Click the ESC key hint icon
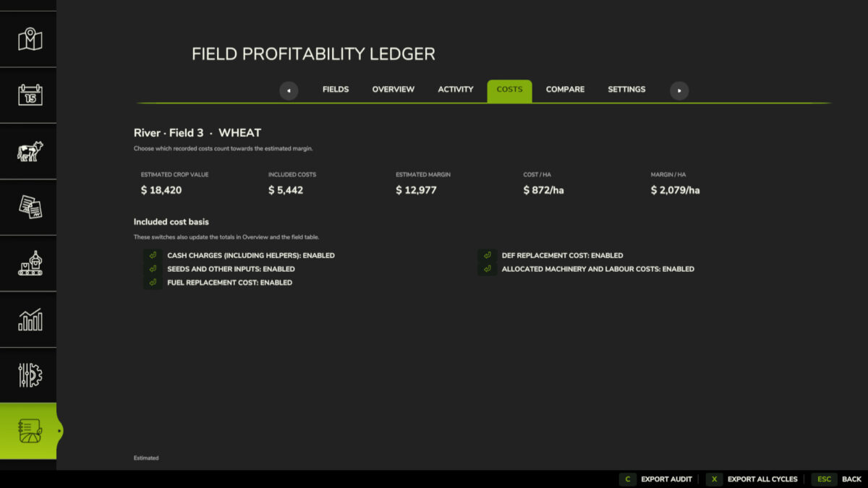 [x=824, y=479]
